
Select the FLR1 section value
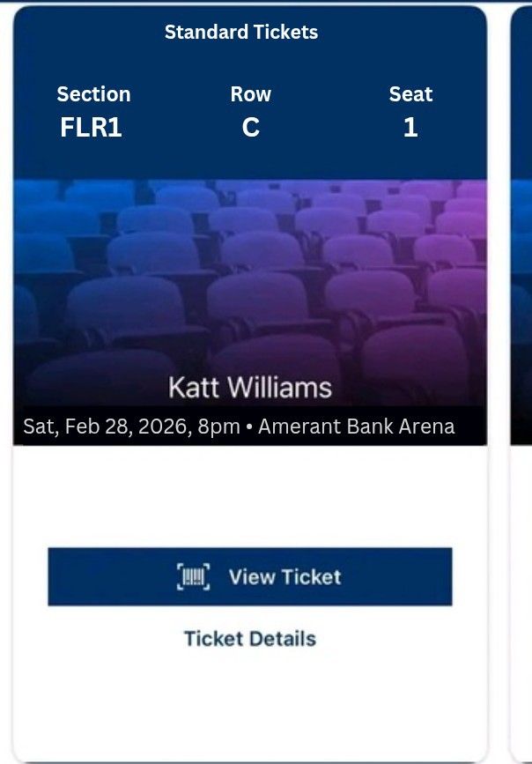[91, 128]
